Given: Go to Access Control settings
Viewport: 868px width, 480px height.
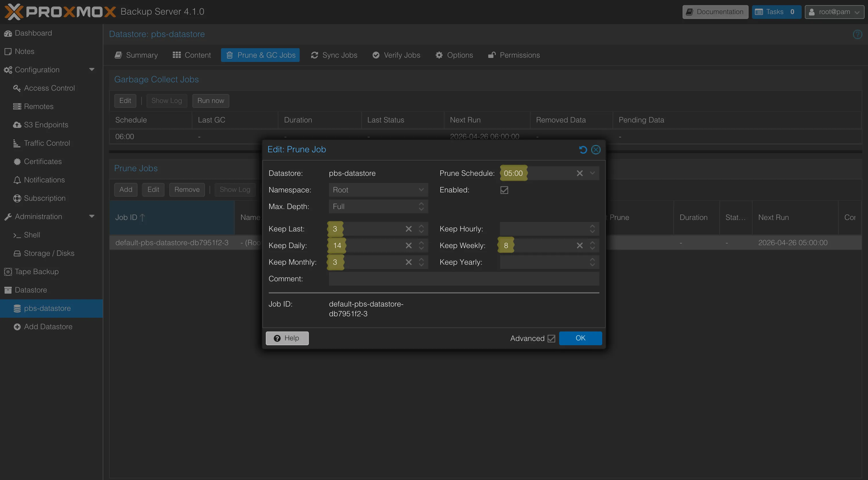Looking at the screenshot, I should [x=51, y=88].
